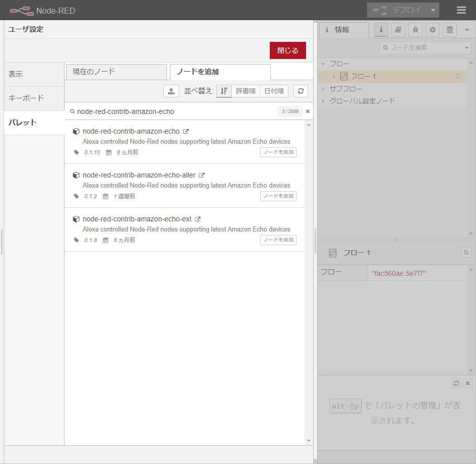Open the node search options dropdown
This screenshot has height=464, width=476.
[466, 48]
